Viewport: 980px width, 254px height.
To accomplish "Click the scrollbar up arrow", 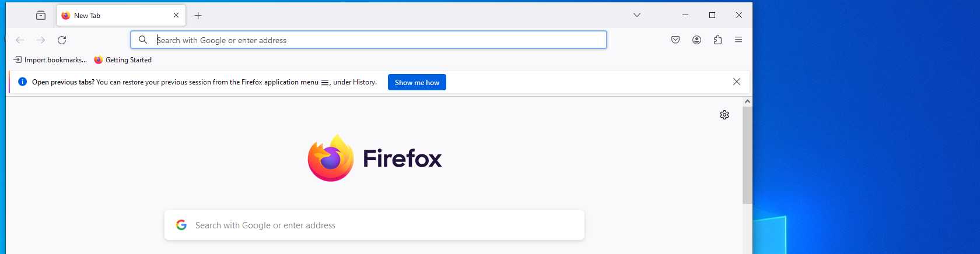I will [x=747, y=101].
